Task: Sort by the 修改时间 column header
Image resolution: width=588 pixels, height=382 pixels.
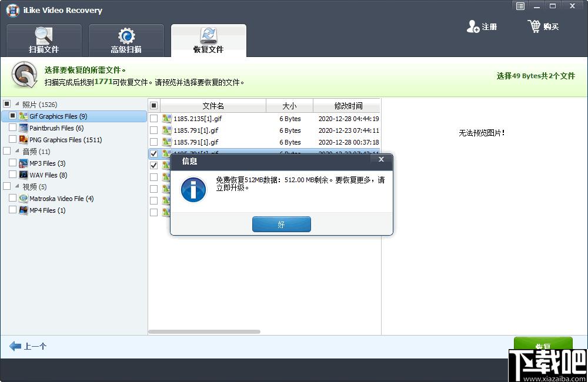Action: tap(348, 106)
